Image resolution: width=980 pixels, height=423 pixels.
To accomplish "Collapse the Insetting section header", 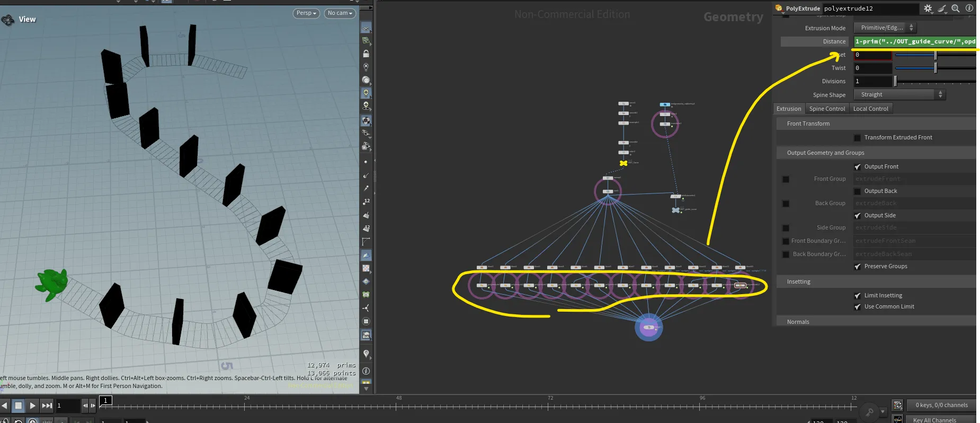I will [x=876, y=281].
